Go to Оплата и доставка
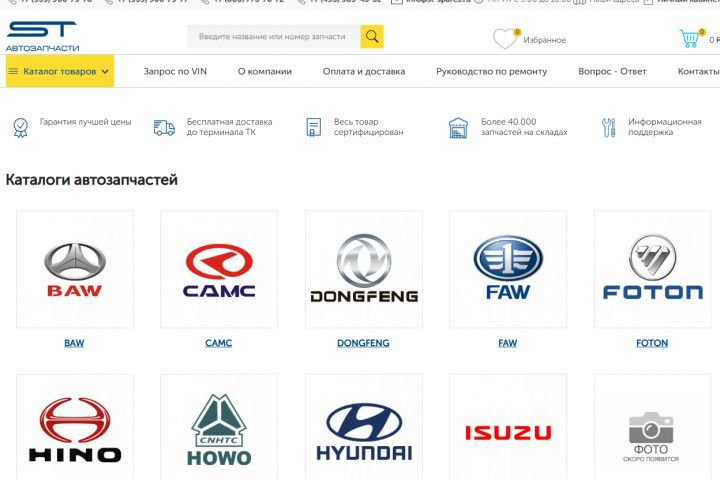This screenshot has height=480, width=720. tap(364, 71)
